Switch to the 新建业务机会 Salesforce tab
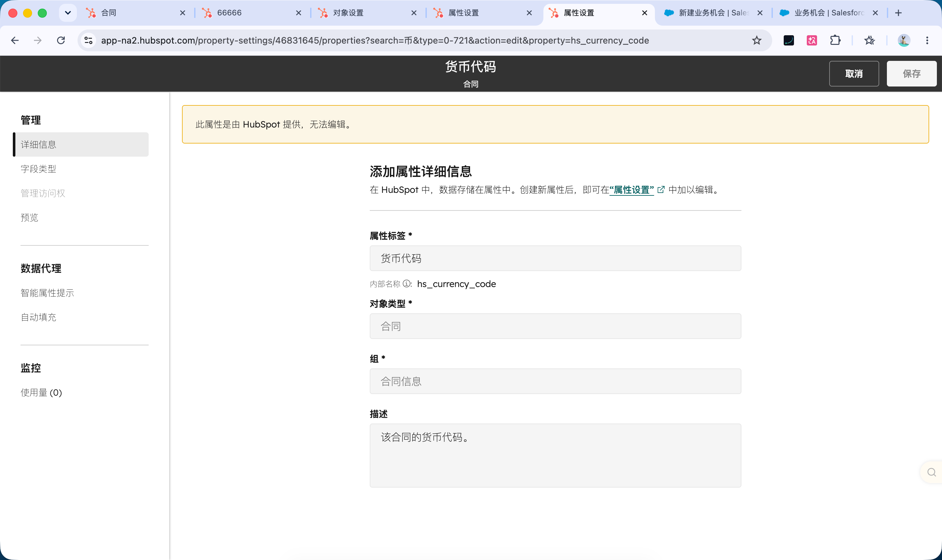The height and width of the screenshot is (560, 942). pos(713,13)
